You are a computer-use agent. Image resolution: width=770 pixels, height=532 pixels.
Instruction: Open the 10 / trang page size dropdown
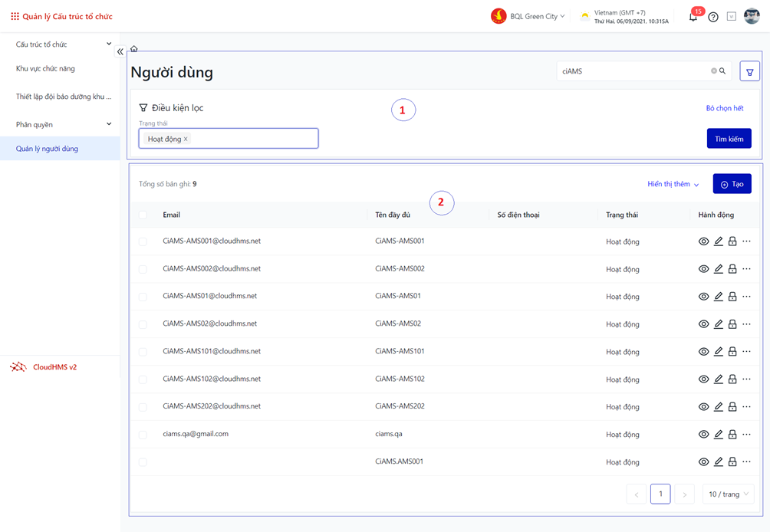click(728, 494)
